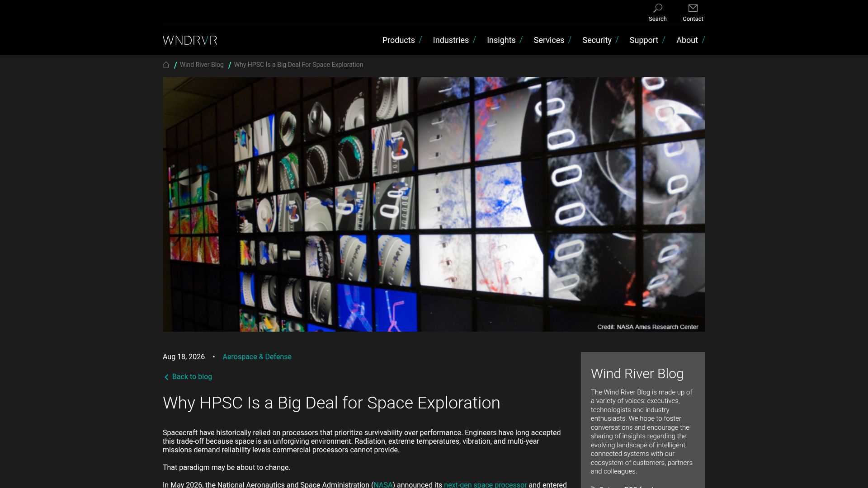Click the Wind River Blog breadcrumb
868x488 pixels.
click(202, 65)
